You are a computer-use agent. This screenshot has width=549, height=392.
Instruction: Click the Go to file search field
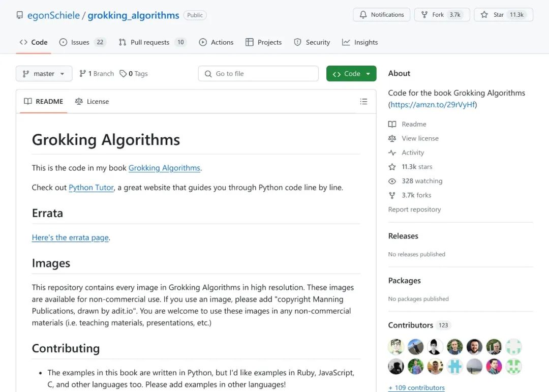(x=258, y=74)
